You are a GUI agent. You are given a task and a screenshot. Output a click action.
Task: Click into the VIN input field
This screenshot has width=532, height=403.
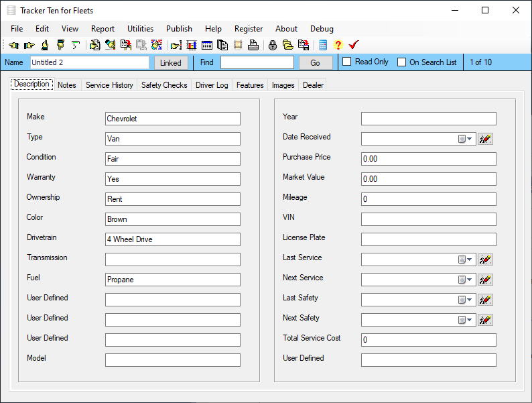(428, 219)
